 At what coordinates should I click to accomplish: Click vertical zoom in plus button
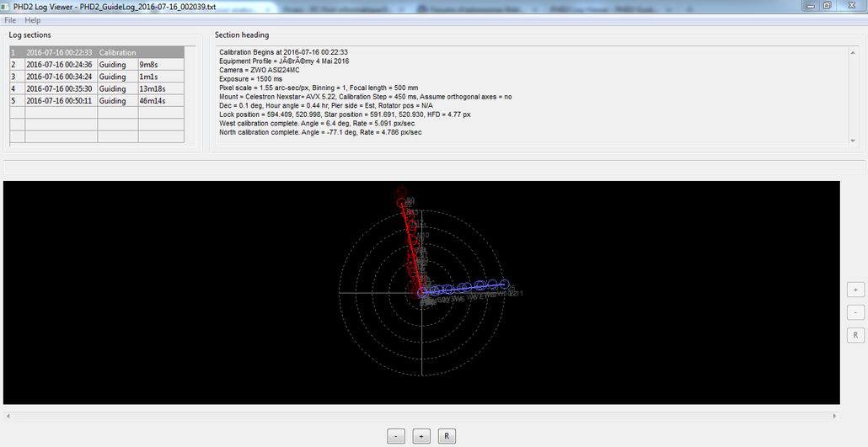click(855, 290)
